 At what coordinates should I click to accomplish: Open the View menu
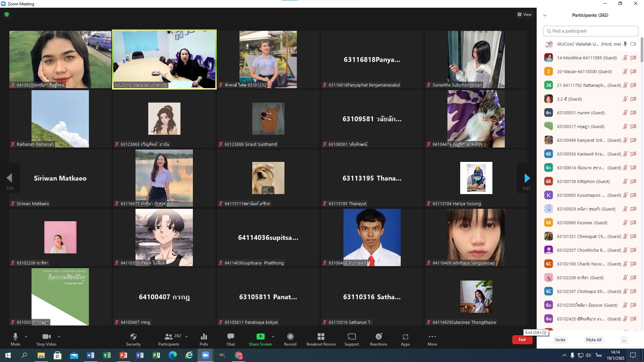(524, 14)
